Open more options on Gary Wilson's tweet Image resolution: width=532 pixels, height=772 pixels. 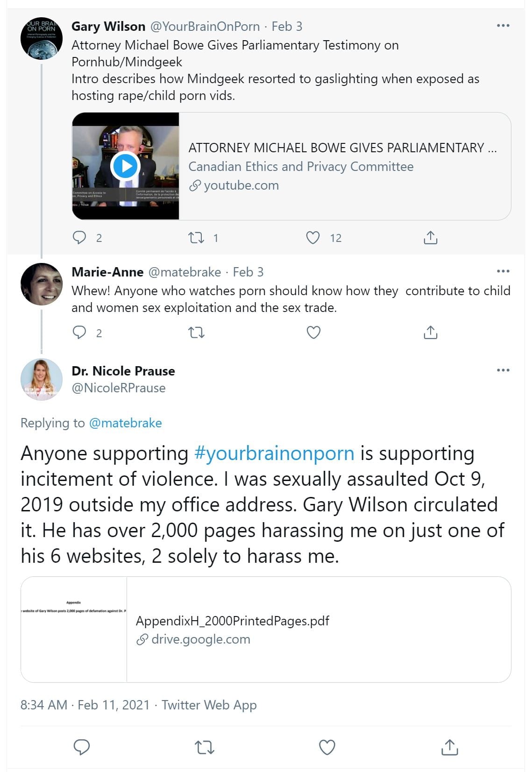(x=503, y=26)
